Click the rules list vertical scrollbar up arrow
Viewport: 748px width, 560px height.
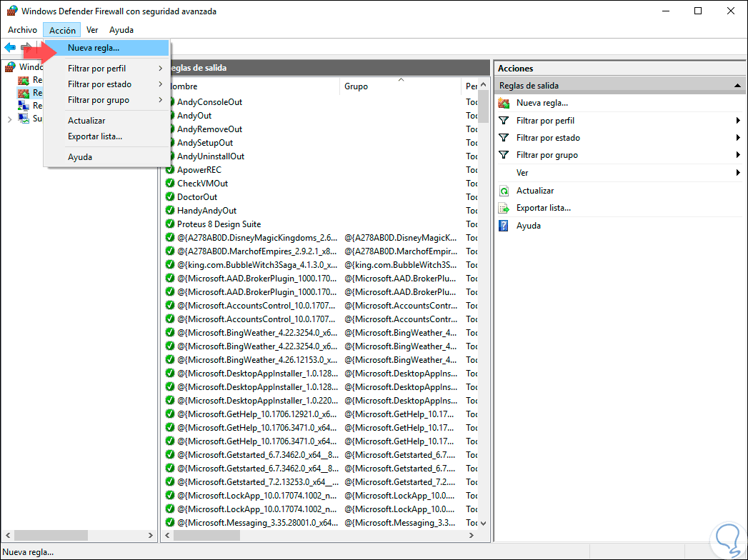click(483, 85)
